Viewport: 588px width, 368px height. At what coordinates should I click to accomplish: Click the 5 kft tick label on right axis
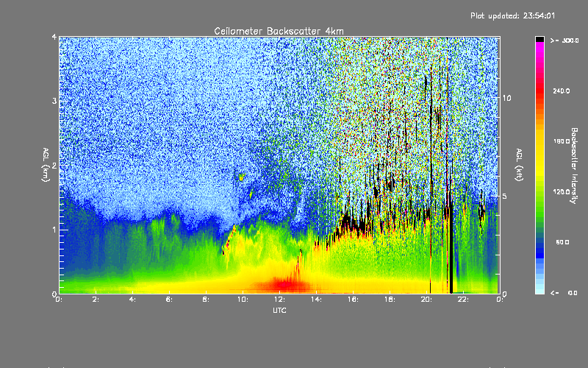coord(504,196)
